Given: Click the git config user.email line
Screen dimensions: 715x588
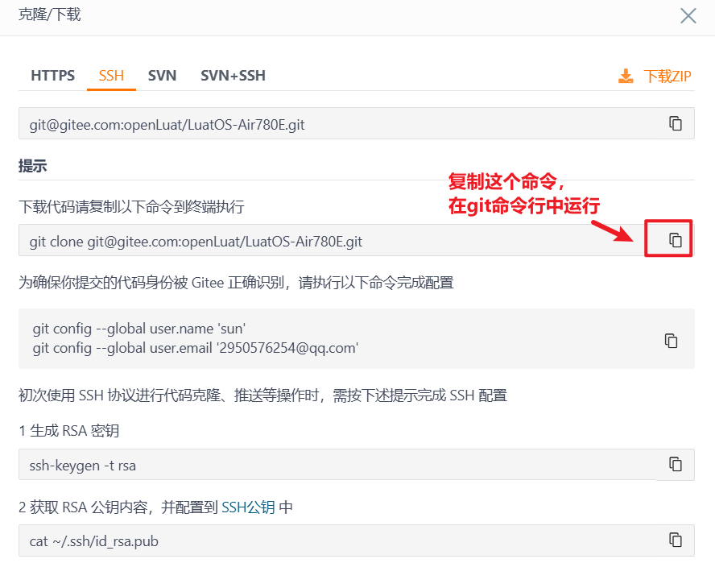Looking at the screenshot, I should [195, 348].
